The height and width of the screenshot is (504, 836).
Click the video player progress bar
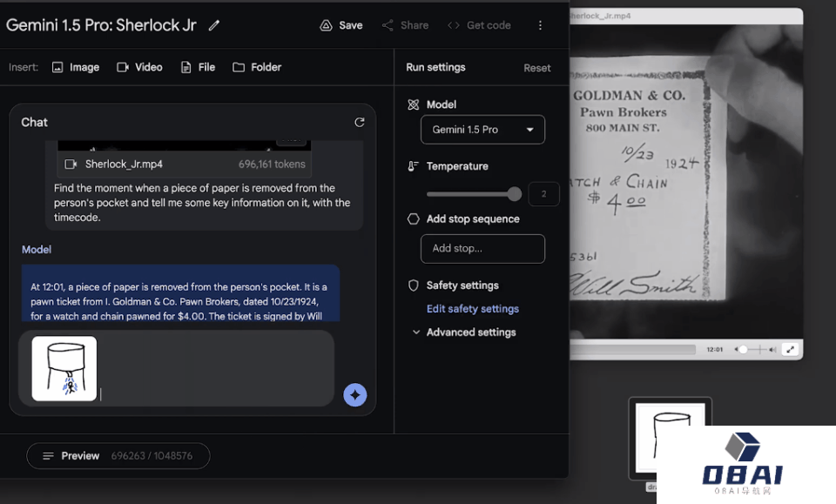[x=633, y=350]
